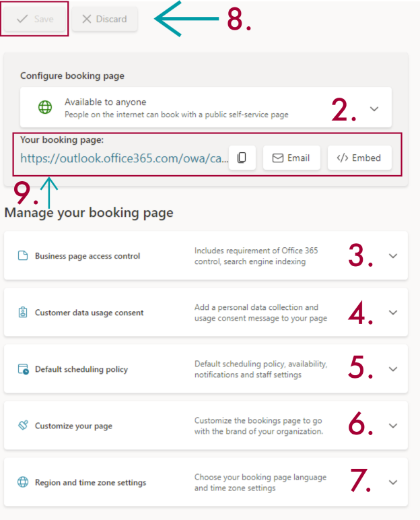Screen dimensions: 420x520
Task: Expand Default scheduling policy chevron
Action: [x=393, y=369]
